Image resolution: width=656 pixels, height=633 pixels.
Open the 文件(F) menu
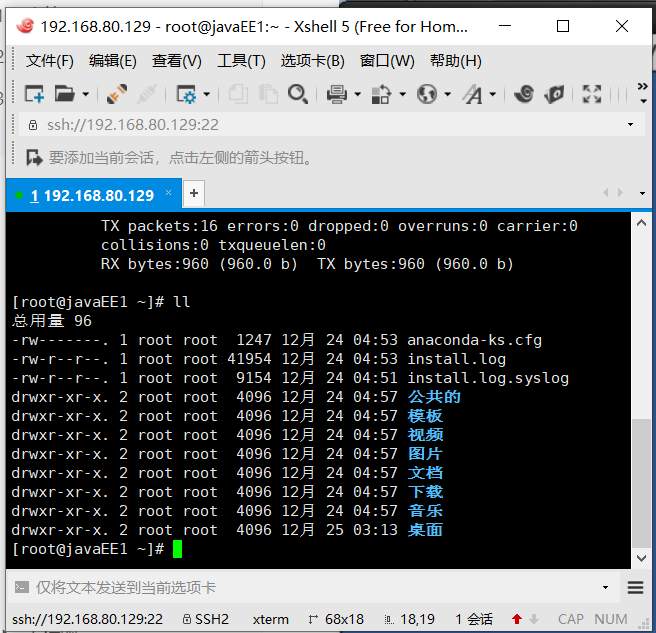(x=50, y=61)
